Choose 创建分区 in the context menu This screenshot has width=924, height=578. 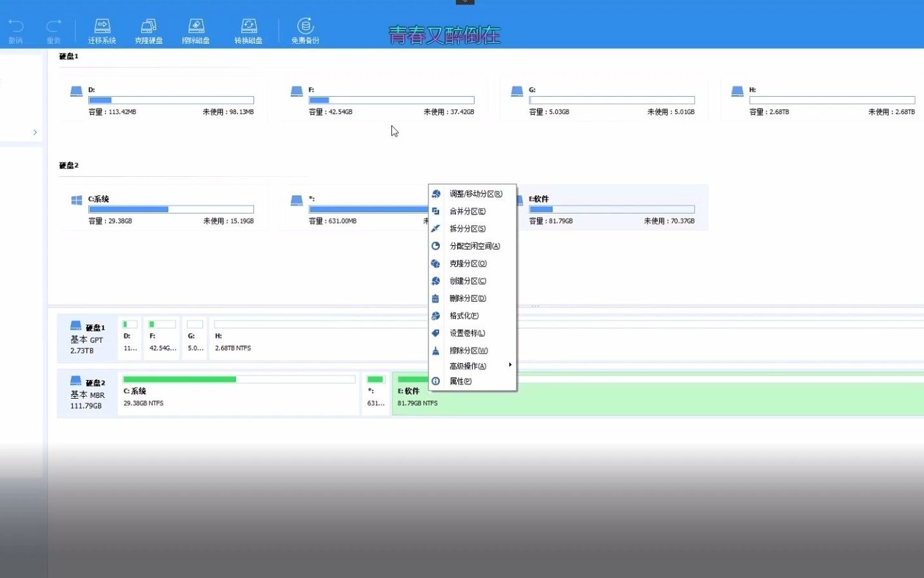(473, 281)
